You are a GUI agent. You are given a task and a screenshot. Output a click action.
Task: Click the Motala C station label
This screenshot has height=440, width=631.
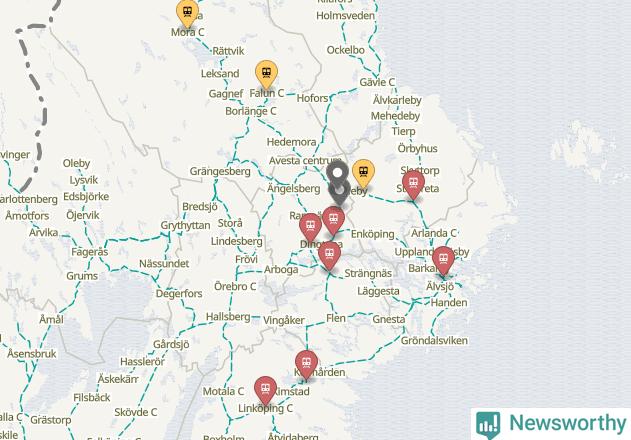(223, 391)
